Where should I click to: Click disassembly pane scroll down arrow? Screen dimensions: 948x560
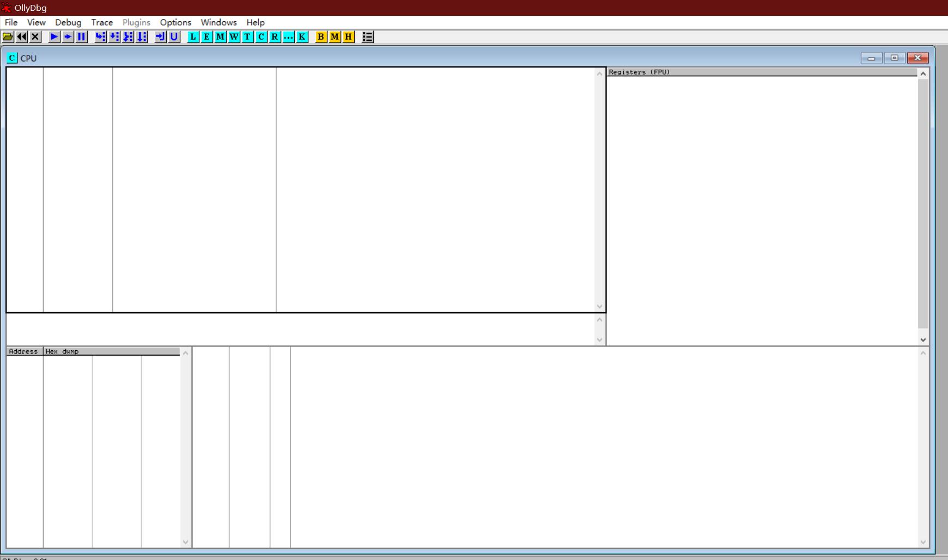(x=600, y=306)
